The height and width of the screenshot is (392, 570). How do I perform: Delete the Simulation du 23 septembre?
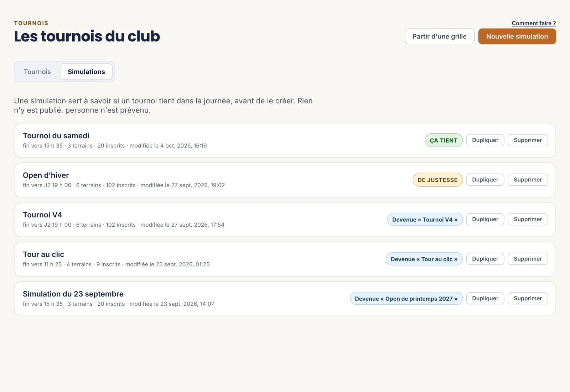pyautogui.click(x=528, y=298)
